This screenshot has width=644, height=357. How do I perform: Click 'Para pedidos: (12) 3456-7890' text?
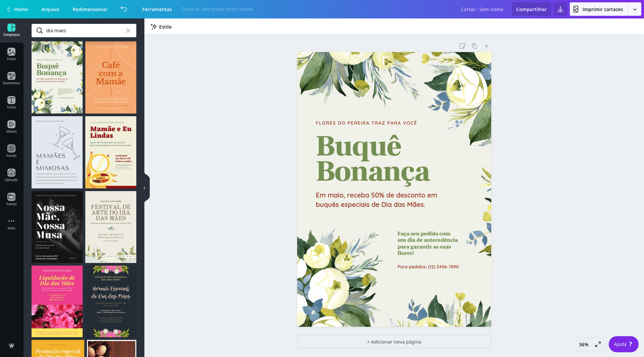coord(428,267)
